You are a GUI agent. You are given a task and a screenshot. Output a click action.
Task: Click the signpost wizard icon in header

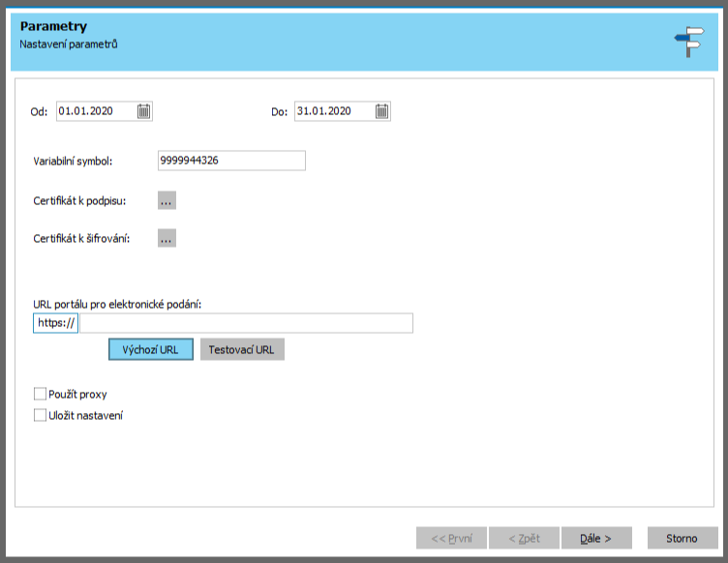688,42
